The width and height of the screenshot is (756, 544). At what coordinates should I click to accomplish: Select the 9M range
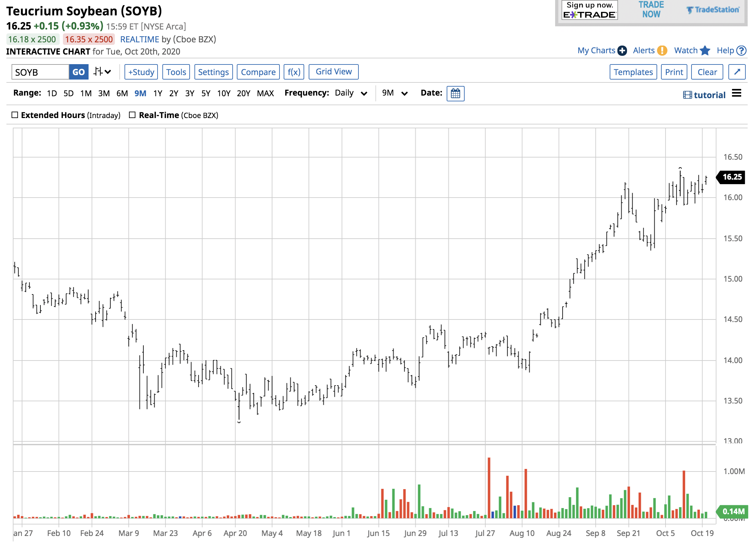pos(140,93)
